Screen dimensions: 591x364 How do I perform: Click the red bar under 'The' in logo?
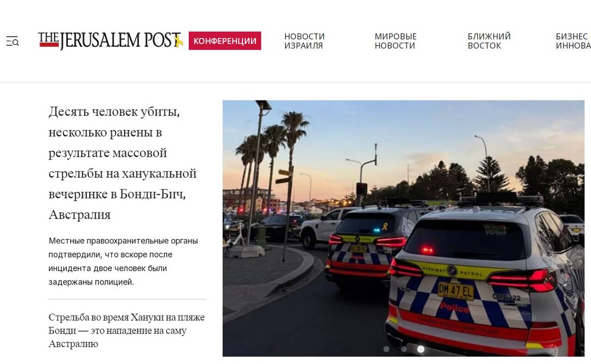(49, 45)
